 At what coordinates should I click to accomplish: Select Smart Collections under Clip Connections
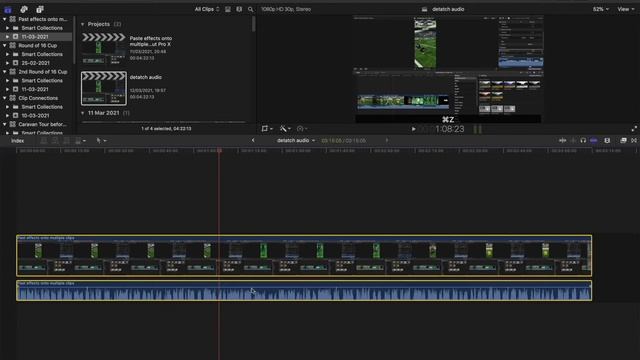click(42, 107)
